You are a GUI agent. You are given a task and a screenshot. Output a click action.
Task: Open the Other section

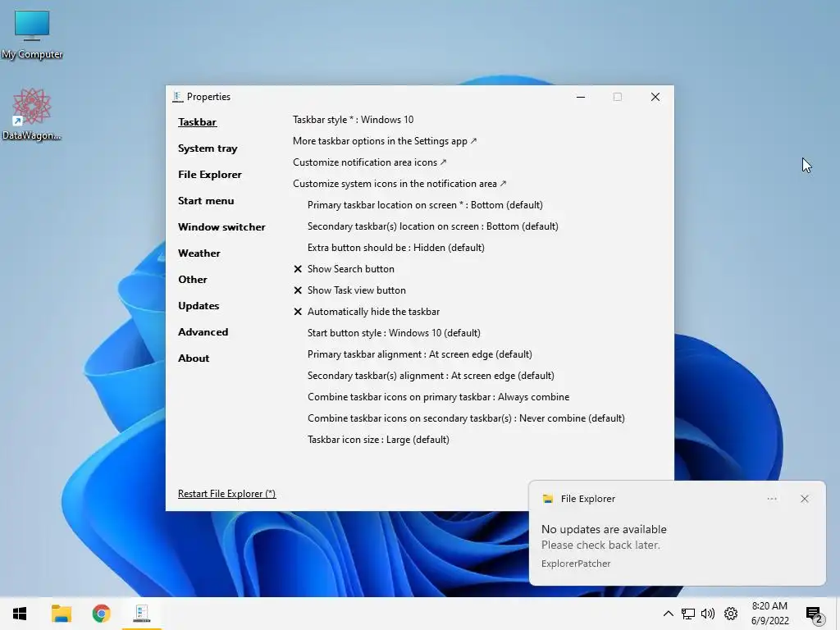(x=192, y=280)
